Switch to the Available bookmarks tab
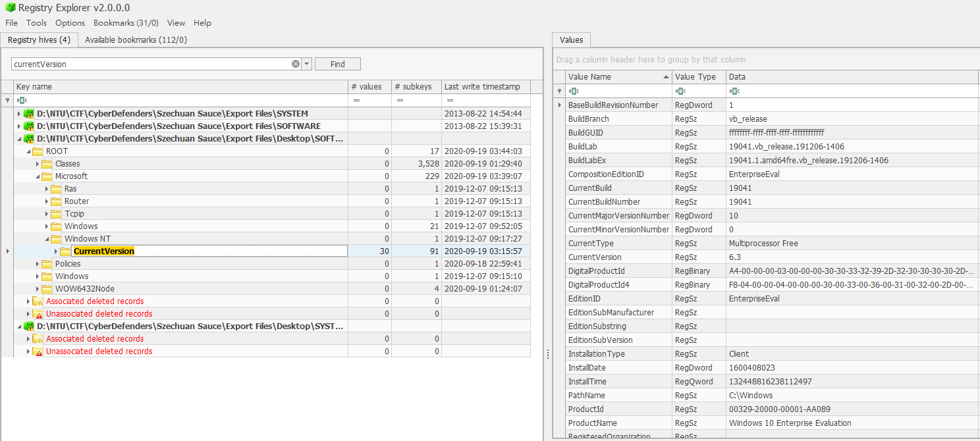 tap(136, 40)
